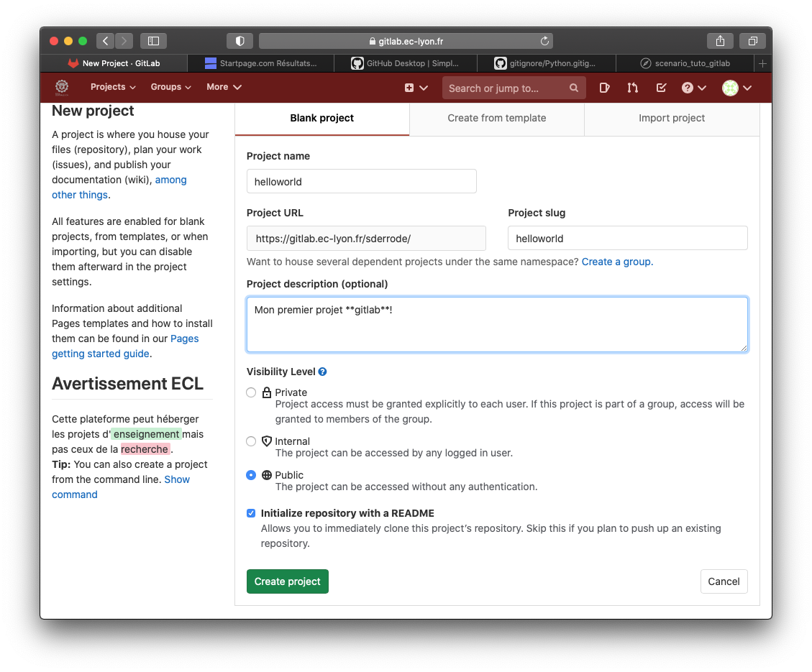812x672 pixels.
Task: Open the Issues icon in navbar
Action: [605, 88]
